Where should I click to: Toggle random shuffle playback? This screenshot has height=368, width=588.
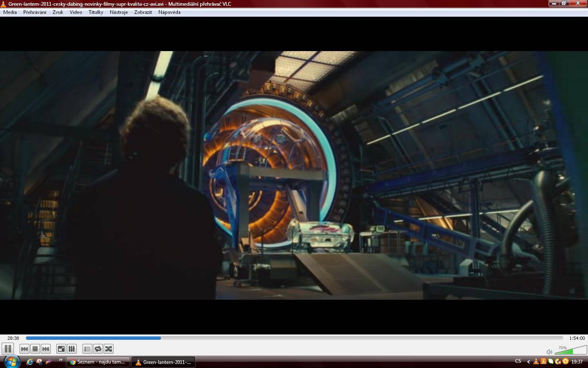pyautogui.click(x=109, y=349)
